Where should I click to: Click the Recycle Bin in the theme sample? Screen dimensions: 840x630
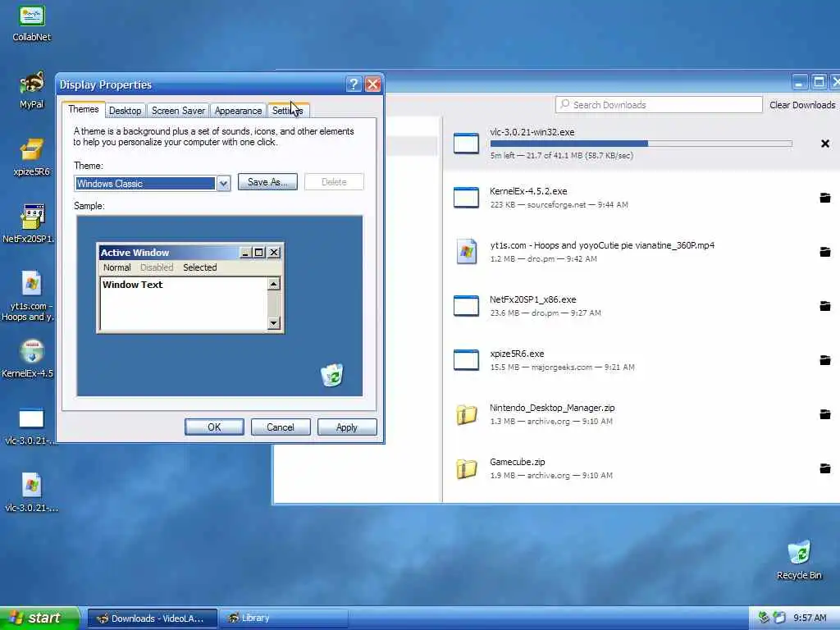click(332, 375)
